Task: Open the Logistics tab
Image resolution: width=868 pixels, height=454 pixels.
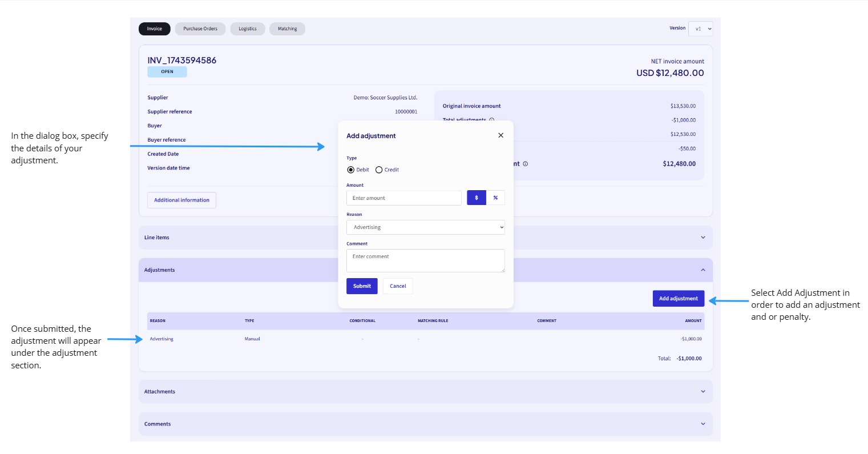Action: click(248, 29)
